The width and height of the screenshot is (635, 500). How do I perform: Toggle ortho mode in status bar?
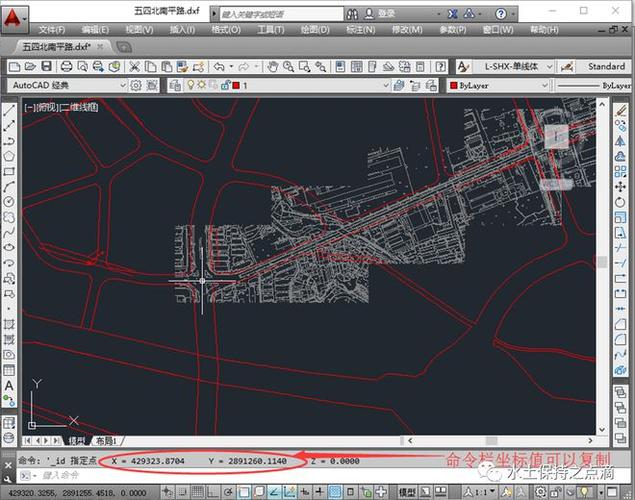pos(212,492)
